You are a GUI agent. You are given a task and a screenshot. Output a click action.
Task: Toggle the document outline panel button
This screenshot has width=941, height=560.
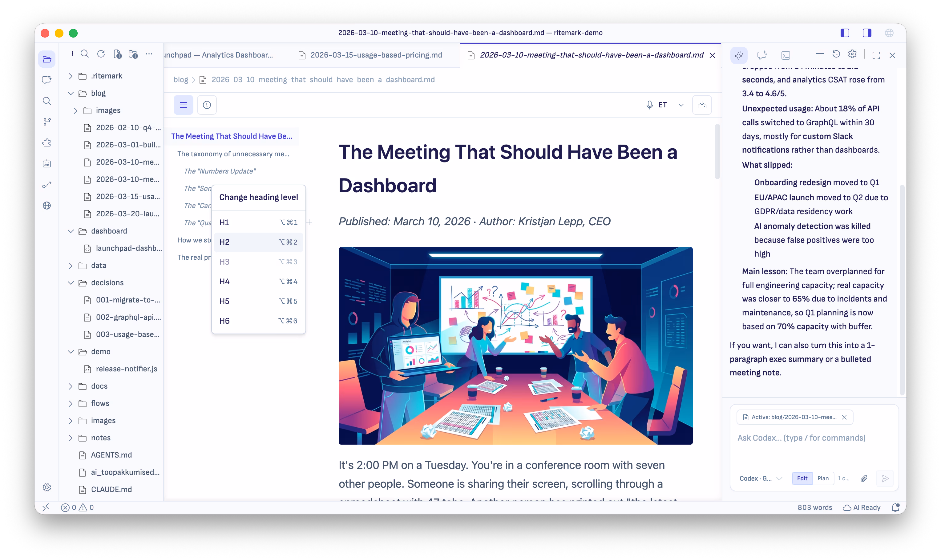(183, 105)
